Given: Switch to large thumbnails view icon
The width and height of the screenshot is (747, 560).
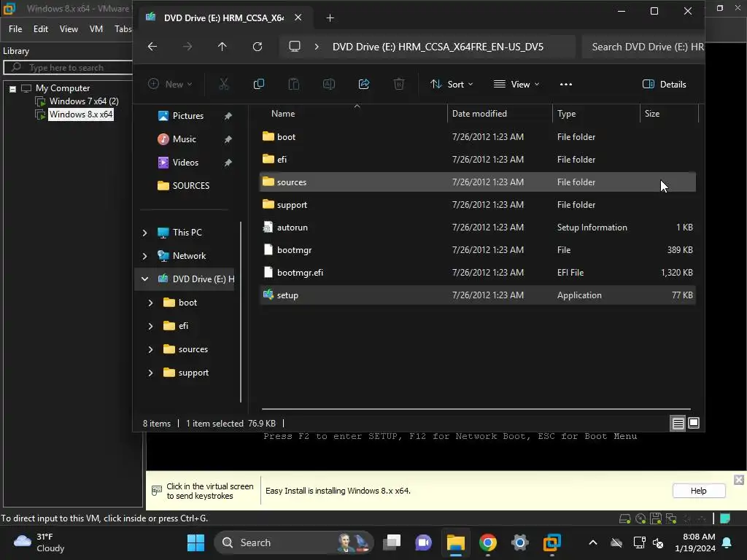Looking at the screenshot, I should point(694,424).
